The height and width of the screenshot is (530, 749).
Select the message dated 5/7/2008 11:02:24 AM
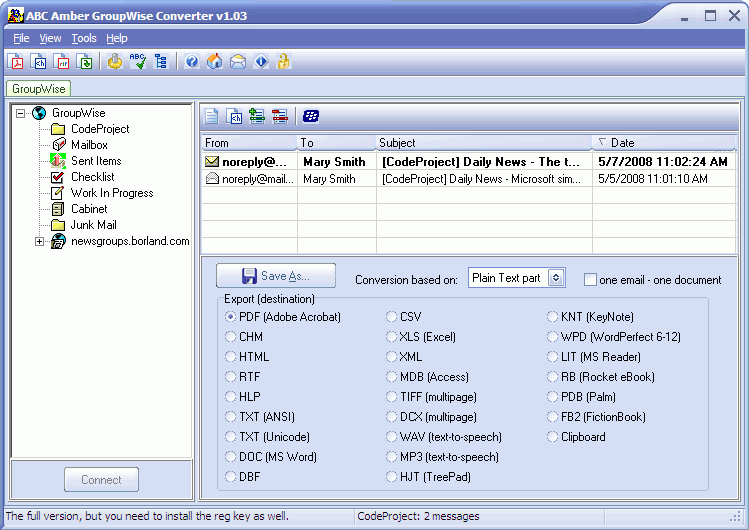pyautogui.click(x=469, y=162)
